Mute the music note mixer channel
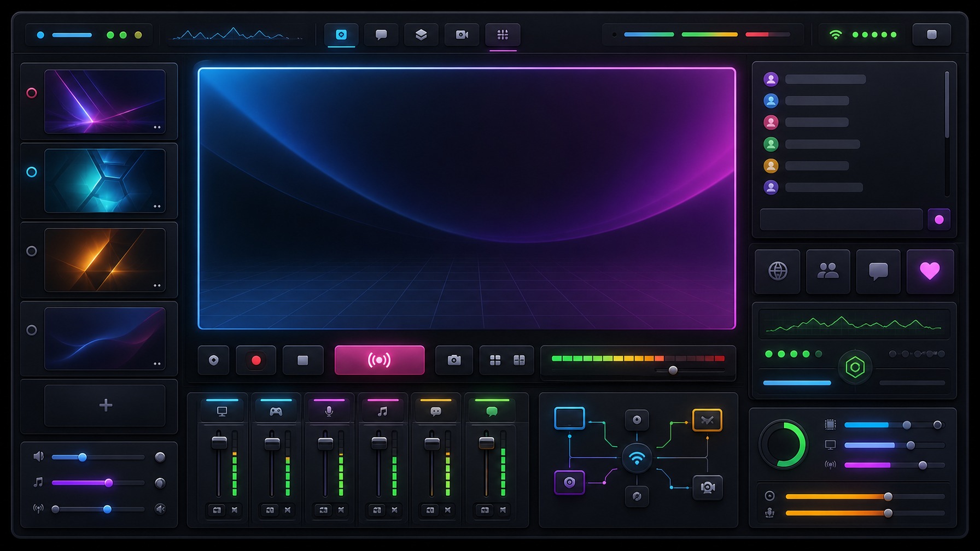The height and width of the screenshot is (551, 980). tap(394, 510)
